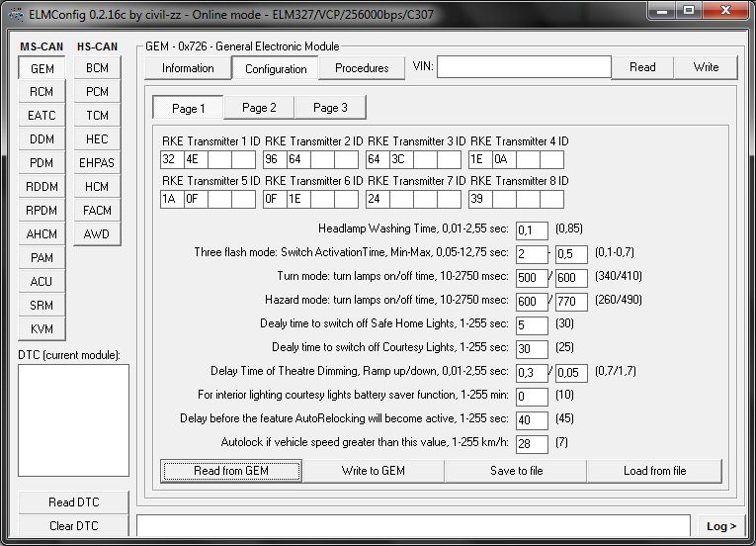Go to Page 3 tab
The width and height of the screenshot is (756, 546).
pos(330,108)
